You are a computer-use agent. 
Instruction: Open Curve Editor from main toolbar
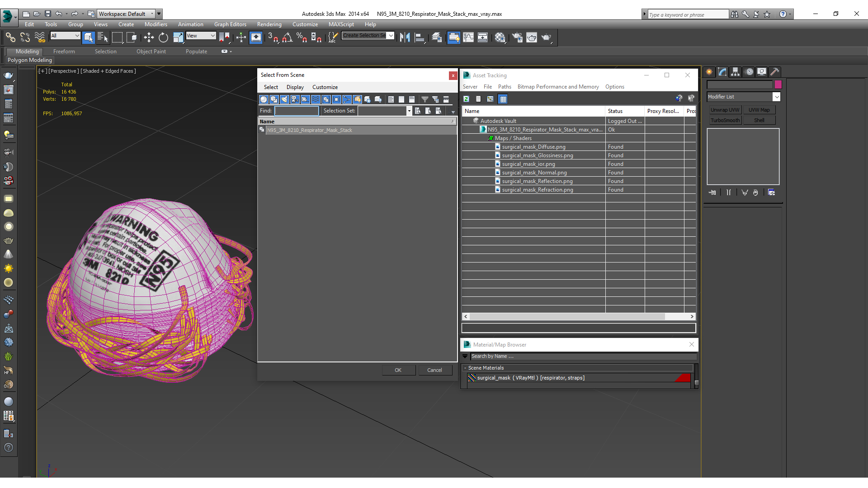pos(468,38)
